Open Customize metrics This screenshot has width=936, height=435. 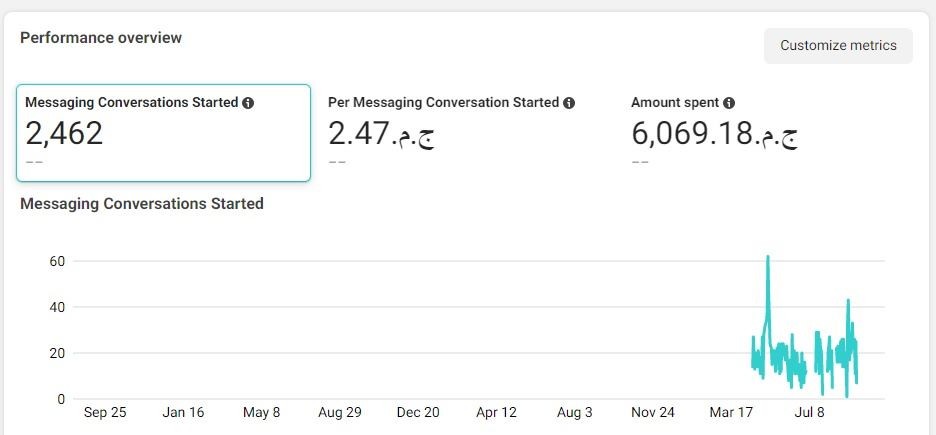838,45
